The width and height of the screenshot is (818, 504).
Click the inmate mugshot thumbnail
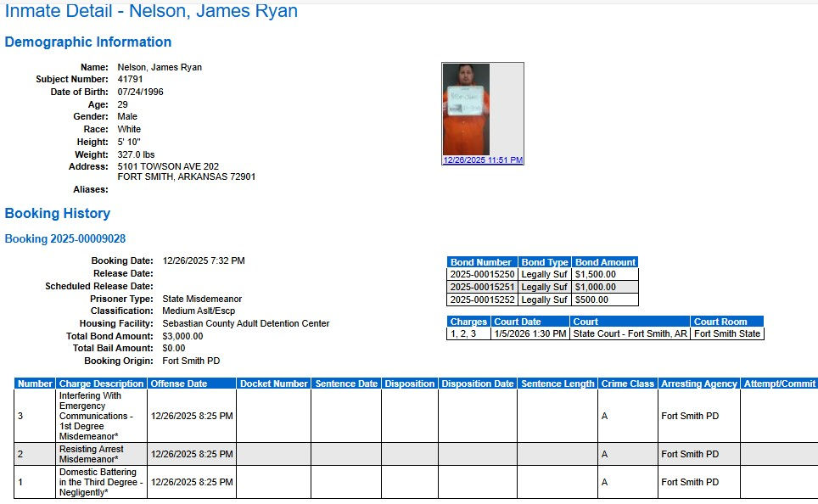point(466,109)
